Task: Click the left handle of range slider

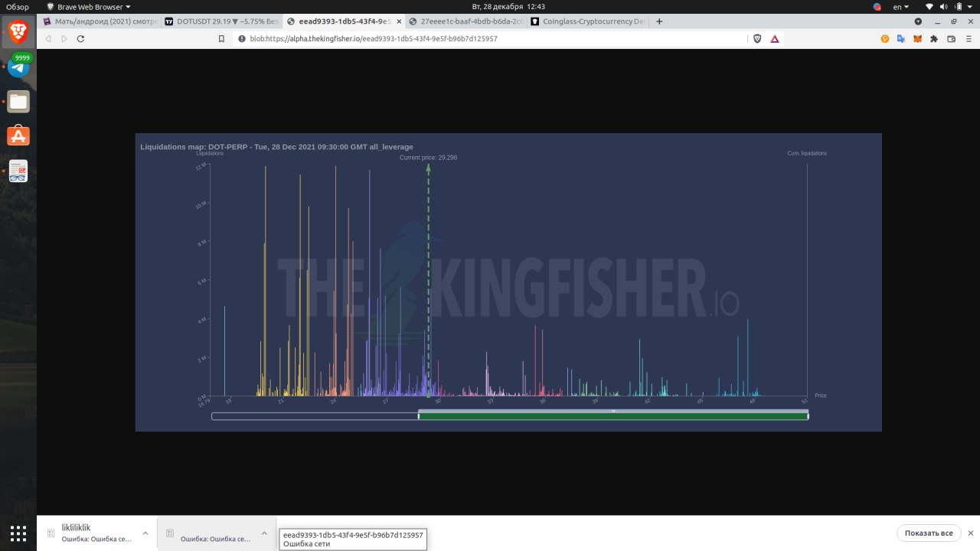Action: [x=419, y=416]
